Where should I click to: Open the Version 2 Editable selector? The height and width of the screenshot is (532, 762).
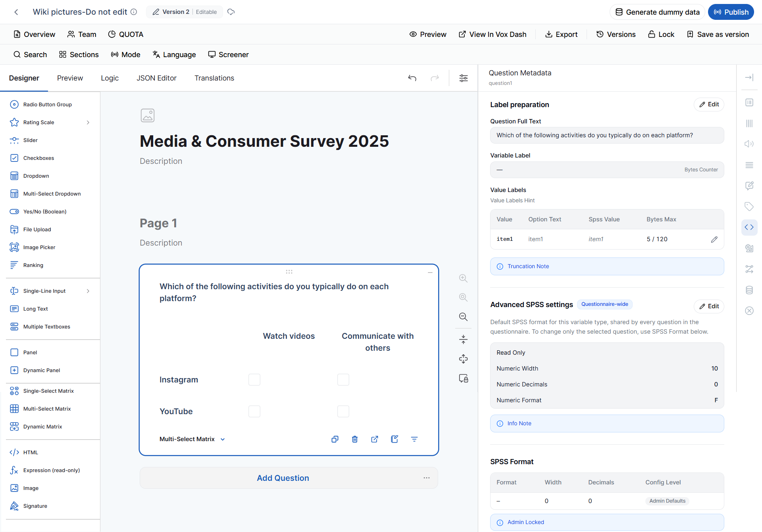point(185,12)
